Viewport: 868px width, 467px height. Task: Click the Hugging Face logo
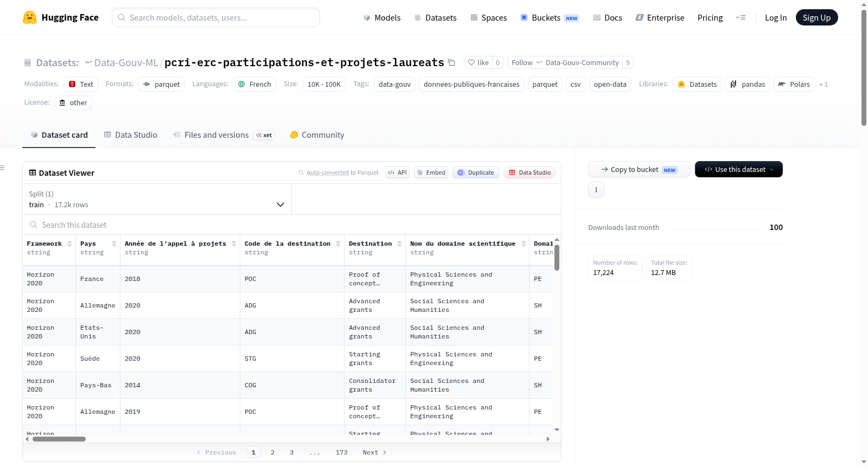click(x=30, y=17)
